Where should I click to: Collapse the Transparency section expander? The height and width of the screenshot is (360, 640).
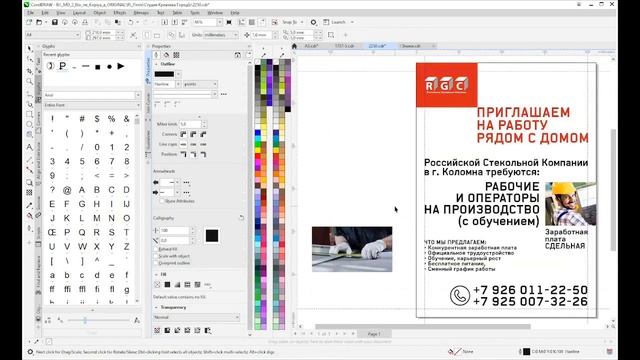click(x=156, y=307)
